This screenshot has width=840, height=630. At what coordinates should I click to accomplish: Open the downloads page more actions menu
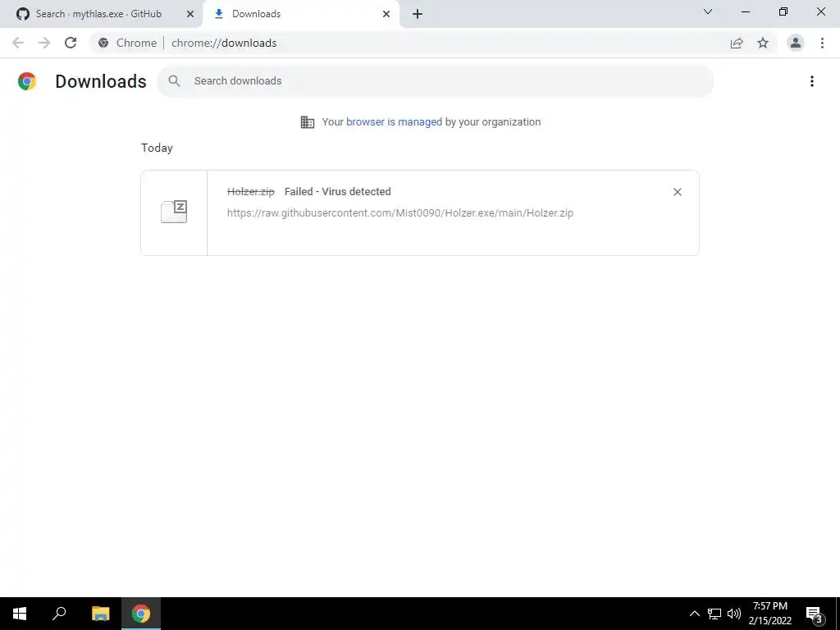coord(811,81)
